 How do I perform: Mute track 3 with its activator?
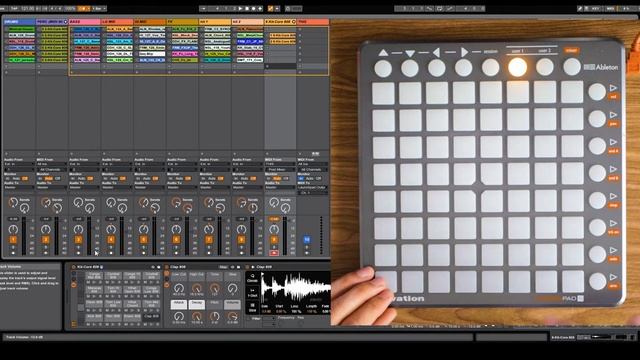point(78,240)
